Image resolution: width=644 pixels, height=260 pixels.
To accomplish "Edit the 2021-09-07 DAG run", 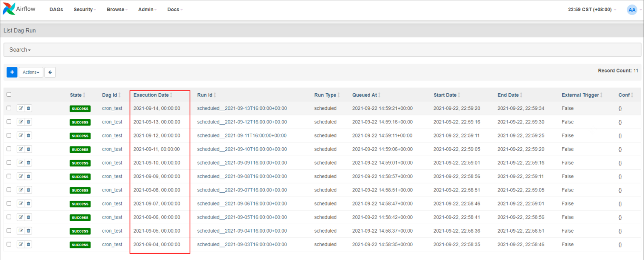I will point(21,204).
